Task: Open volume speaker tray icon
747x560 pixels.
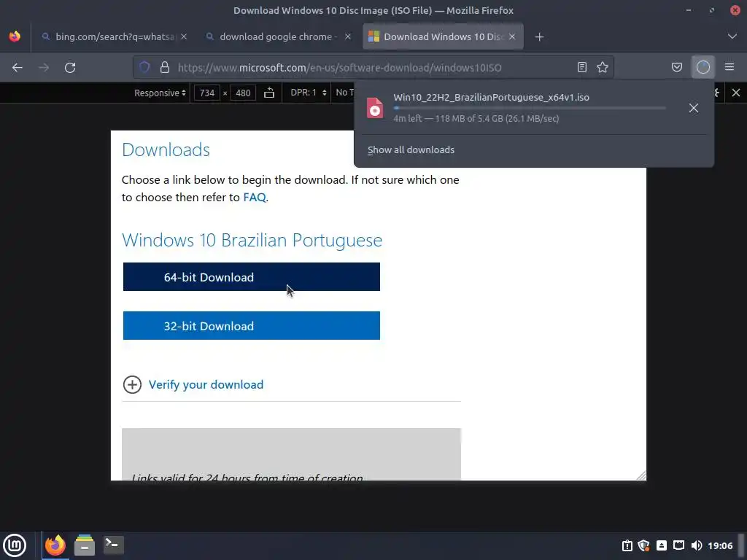Action: coord(696,545)
